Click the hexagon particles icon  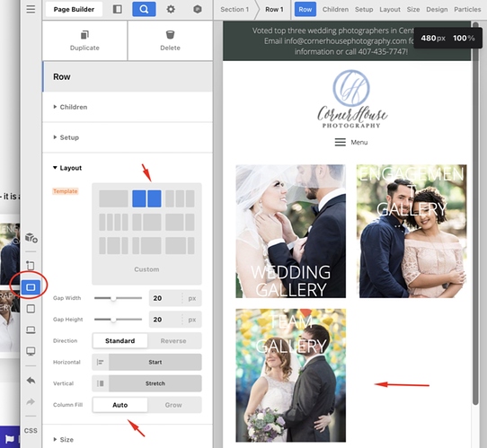(x=198, y=9)
